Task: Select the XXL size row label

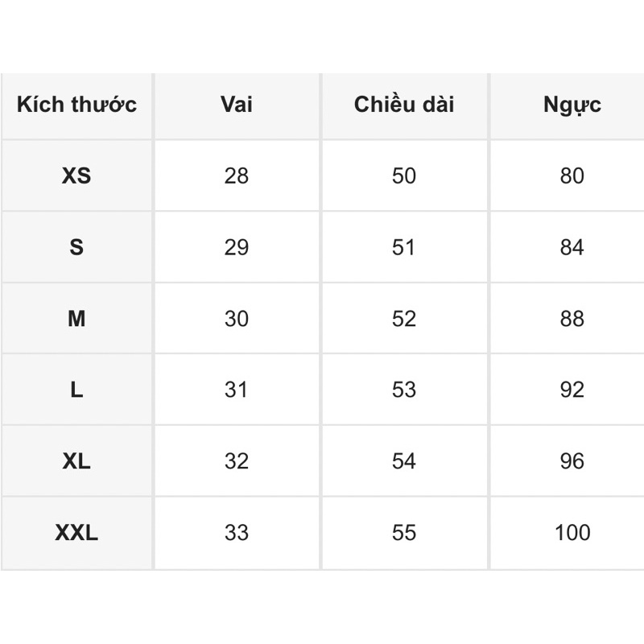Action: coord(76,533)
